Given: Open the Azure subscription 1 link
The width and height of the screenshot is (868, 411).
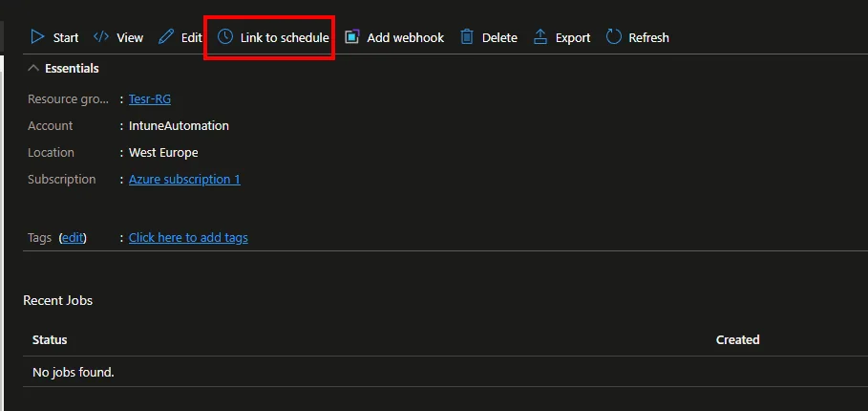Looking at the screenshot, I should click(184, 180).
